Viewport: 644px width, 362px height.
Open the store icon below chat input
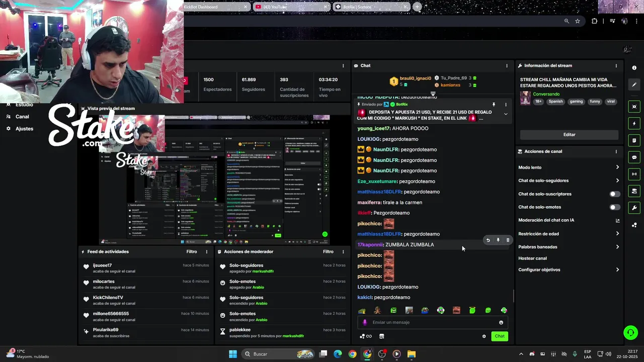tap(381, 336)
